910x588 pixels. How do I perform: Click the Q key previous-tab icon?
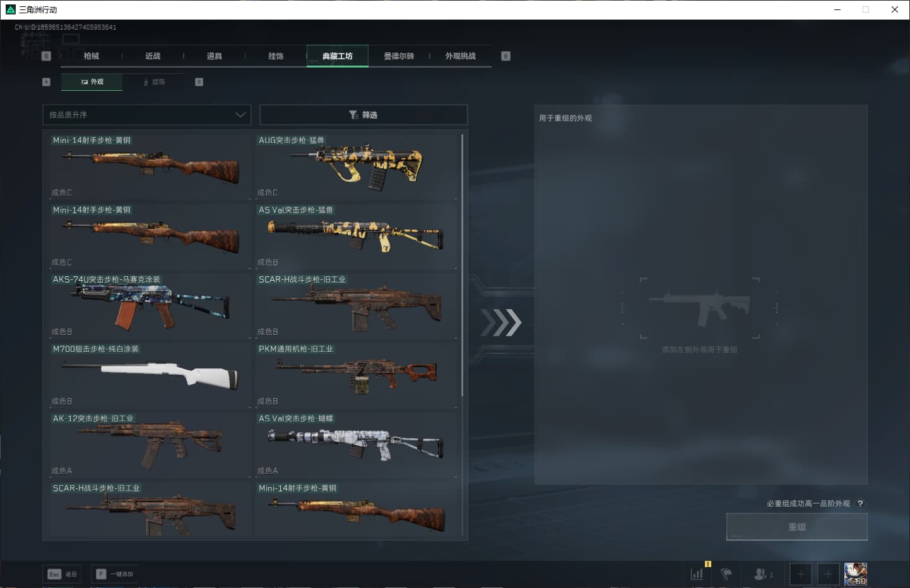click(46, 56)
